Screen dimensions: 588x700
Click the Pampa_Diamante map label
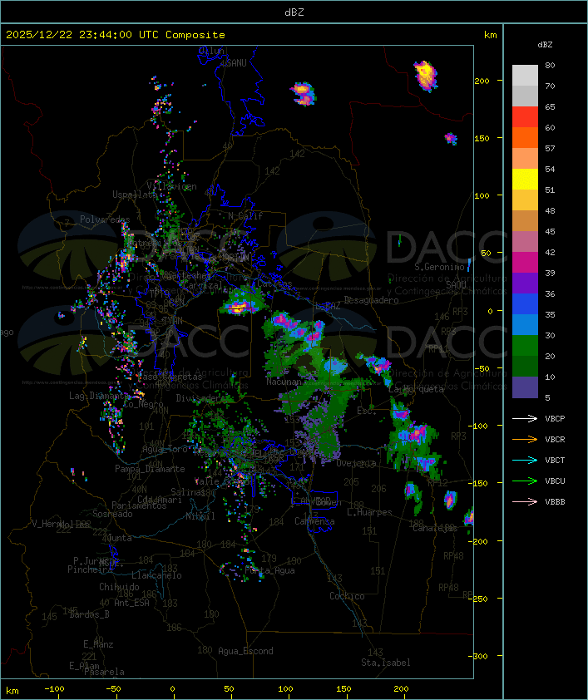(x=150, y=469)
